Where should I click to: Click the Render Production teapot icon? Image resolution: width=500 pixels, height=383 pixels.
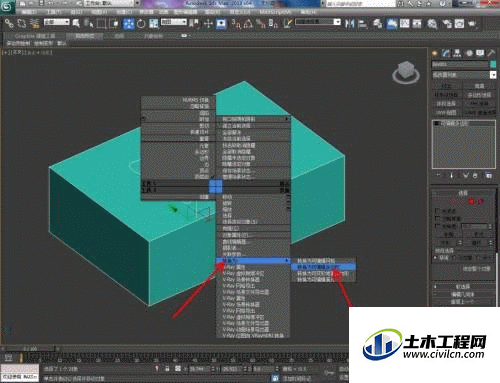[472, 24]
